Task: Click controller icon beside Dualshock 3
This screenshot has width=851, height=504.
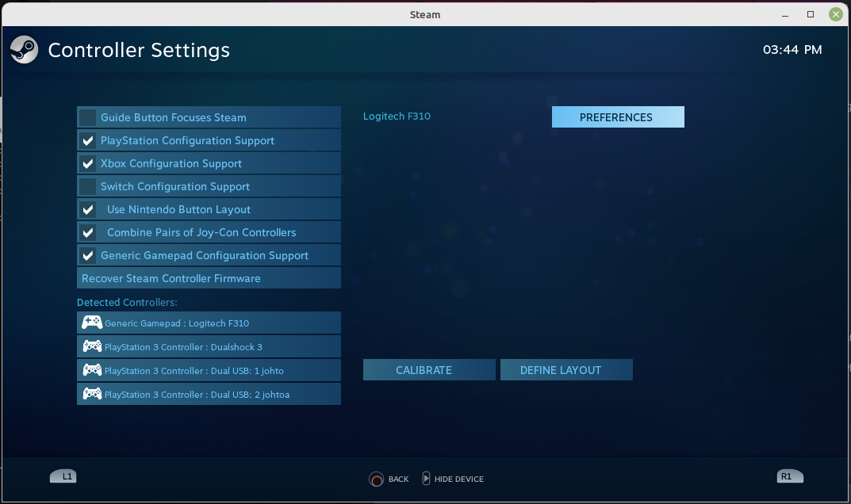Action: click(x=92, y=346)
